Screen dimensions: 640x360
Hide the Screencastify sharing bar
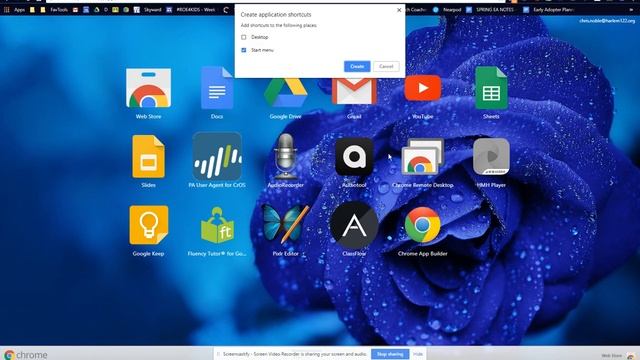(x=418, y=354)
